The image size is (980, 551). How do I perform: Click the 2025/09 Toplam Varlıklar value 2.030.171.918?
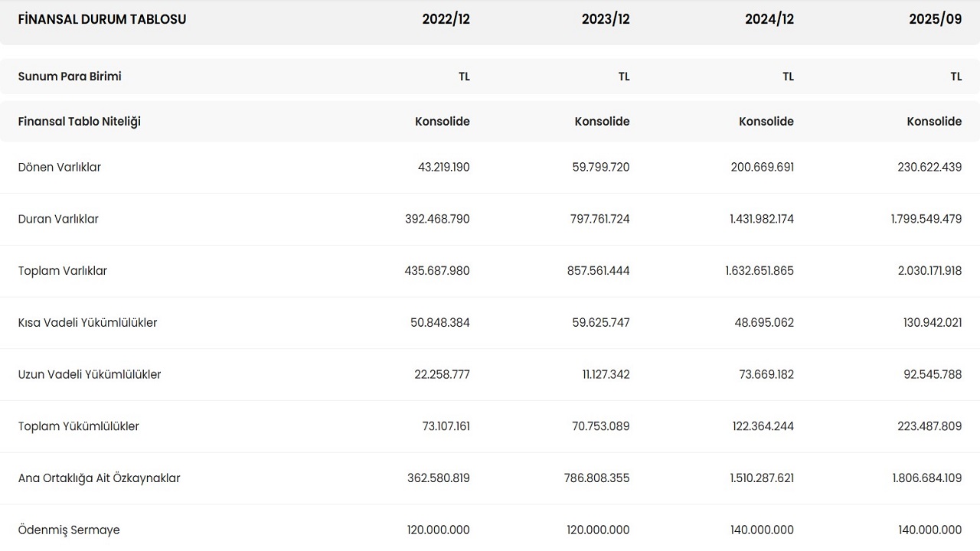pyautogui.click(x=926, y=271)
